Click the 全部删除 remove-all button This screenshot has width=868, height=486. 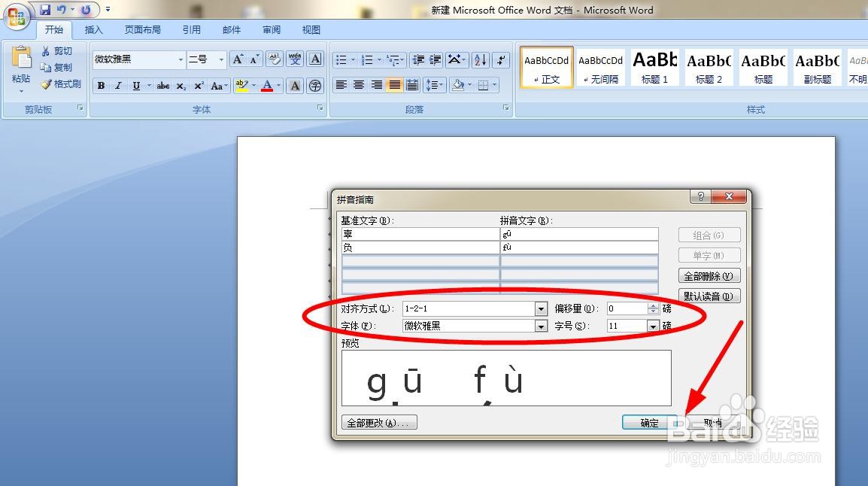pyautogui.click(x=709, y=275)
